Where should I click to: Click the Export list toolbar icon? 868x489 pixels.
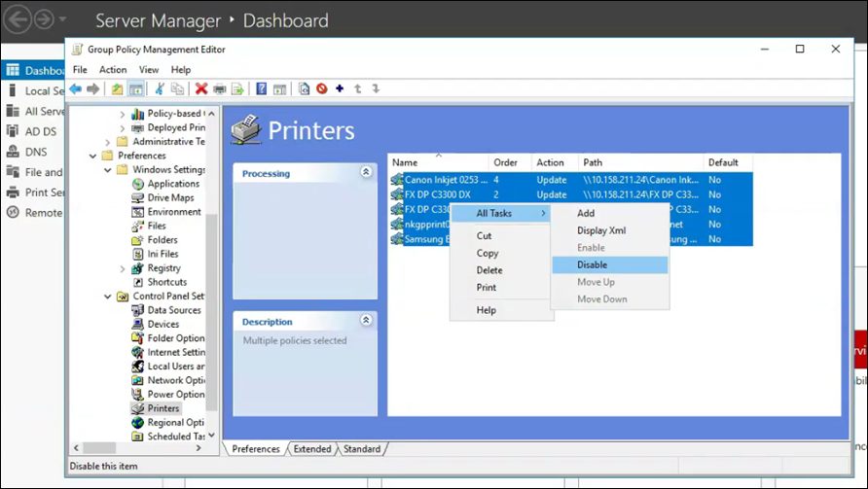pos(236,89)
